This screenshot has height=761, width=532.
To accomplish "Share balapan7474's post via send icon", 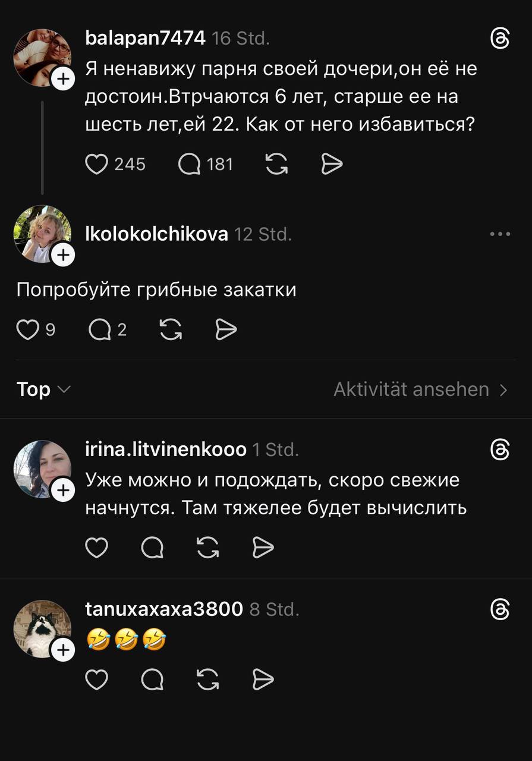I will [332, 164].
